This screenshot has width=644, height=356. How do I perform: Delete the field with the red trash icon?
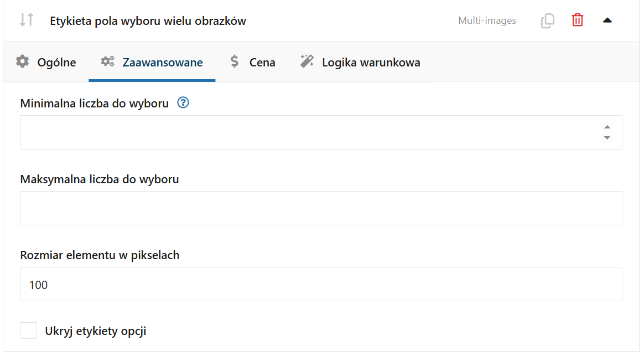tap(578, 20)
